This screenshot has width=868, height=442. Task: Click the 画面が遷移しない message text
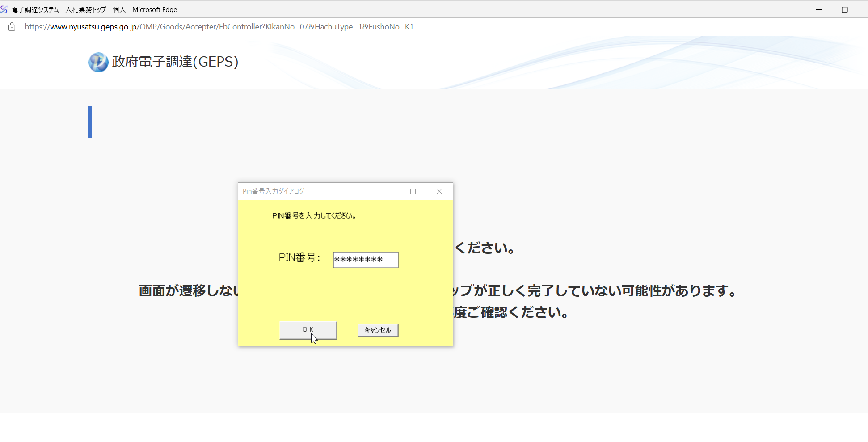(x=189, y=291)
